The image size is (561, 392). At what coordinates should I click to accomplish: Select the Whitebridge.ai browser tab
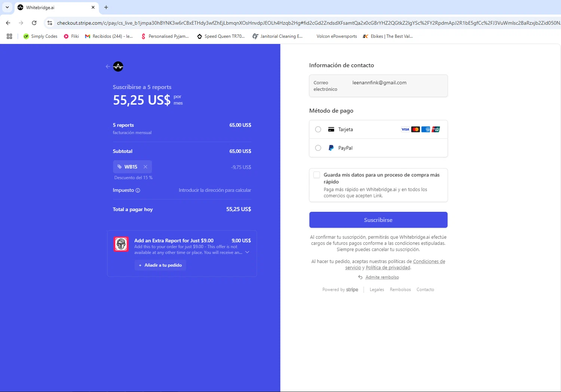coord(57,7)
